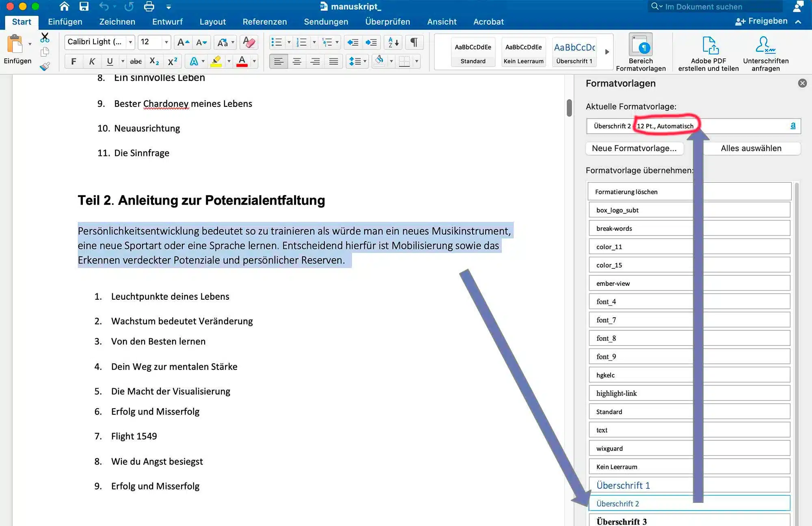Click the print icon in title bar
Screen dimensions: 812x526
click(149, 6)
